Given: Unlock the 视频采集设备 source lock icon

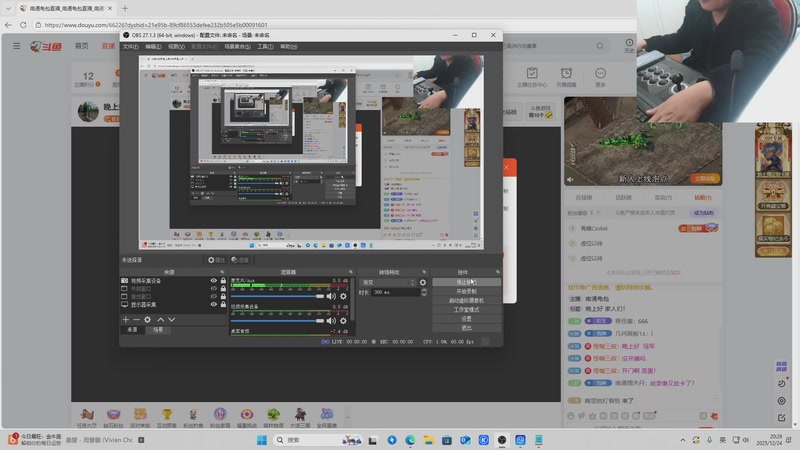Looking at the screenshot, I should pos(223,281).
